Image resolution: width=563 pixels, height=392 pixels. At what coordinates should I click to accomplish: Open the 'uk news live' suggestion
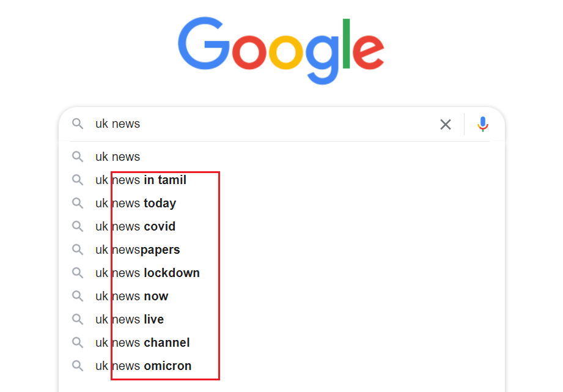coord(130,320)
